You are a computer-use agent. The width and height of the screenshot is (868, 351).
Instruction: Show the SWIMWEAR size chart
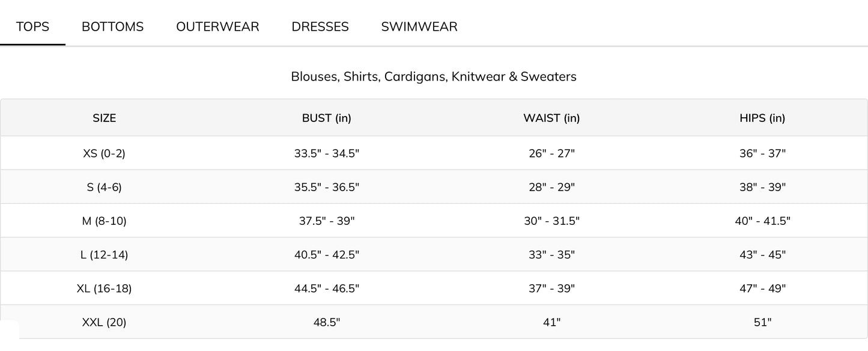coord(419,26)
